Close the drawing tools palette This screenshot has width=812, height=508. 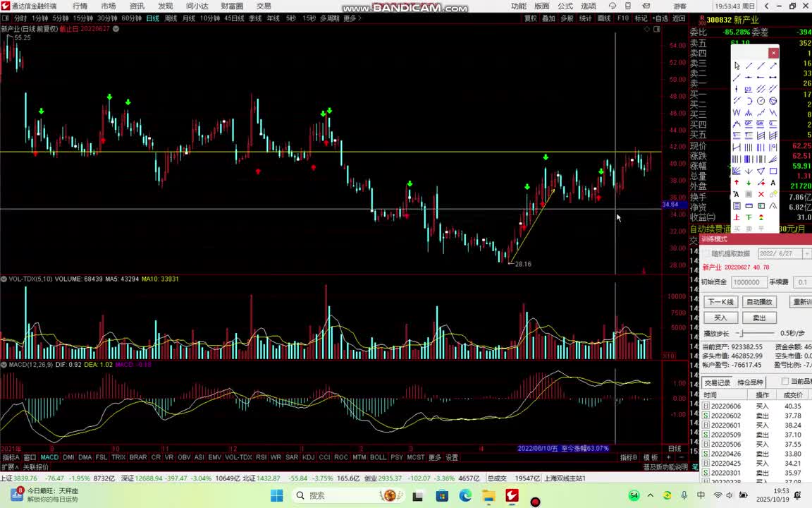[773, 53]
